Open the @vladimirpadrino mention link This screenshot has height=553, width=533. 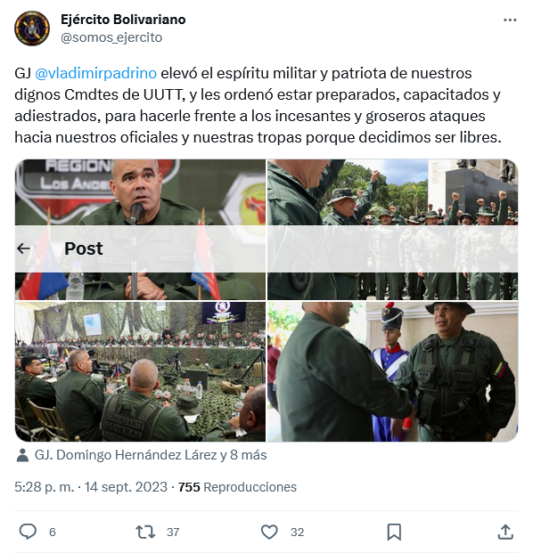(96, 73)
